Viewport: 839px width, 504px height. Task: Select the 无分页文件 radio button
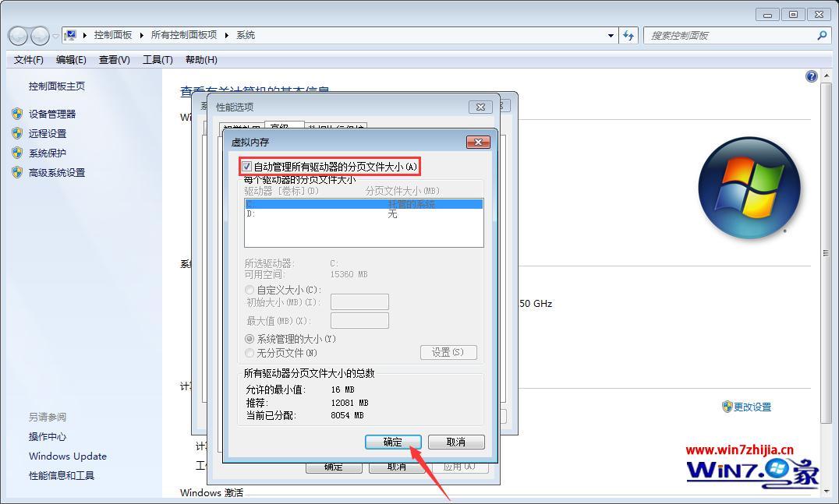(x=250, y=353)
